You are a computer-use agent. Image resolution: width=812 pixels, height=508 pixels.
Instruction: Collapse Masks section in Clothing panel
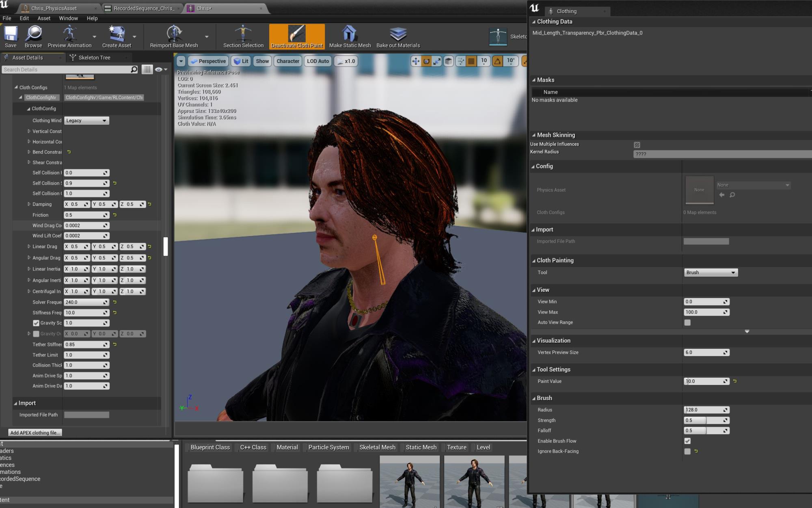534,80
